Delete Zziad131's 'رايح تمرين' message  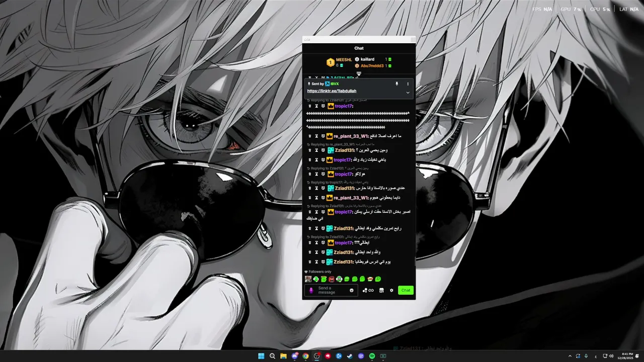(310, 228)
